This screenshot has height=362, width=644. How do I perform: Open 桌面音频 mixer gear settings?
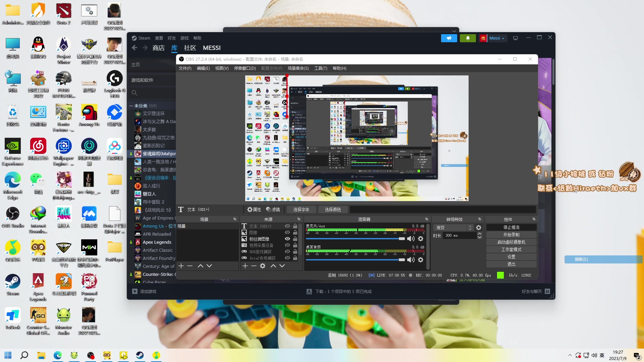coord(421,260)
